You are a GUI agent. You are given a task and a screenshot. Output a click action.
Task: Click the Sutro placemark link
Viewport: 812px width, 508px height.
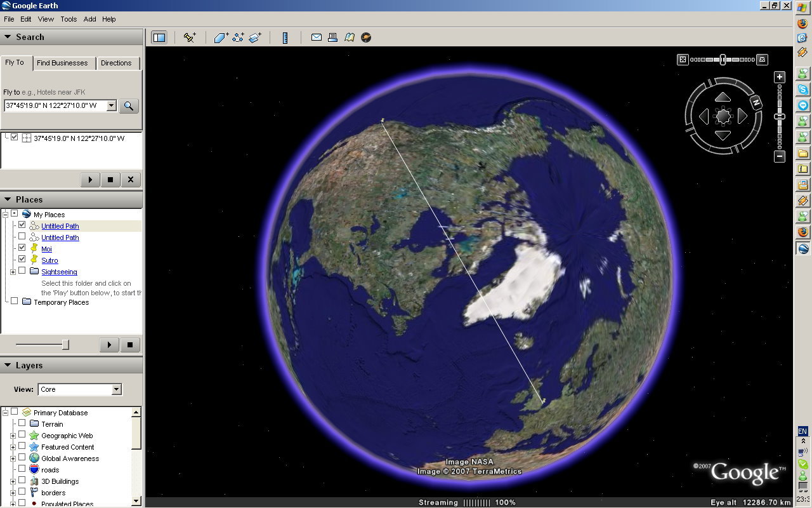(x=49, y=260)
